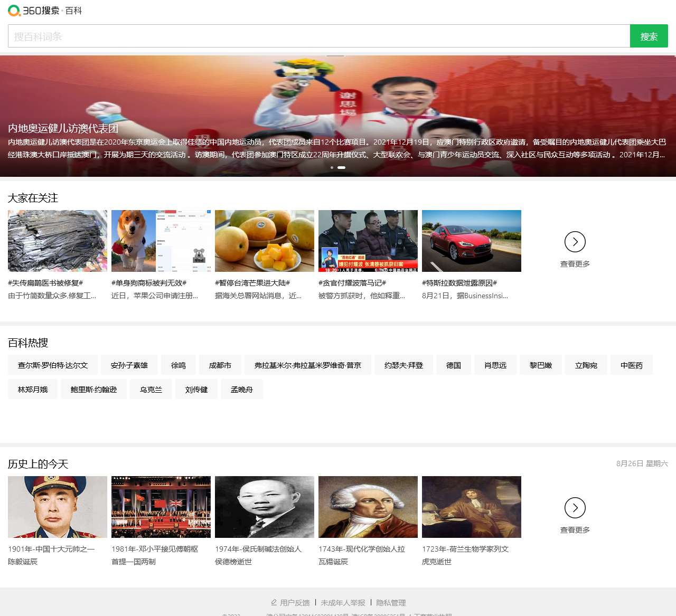676x616 pixels.
Task: Open the 列文虎克 painting thumbnail
Action: (472, 507)
